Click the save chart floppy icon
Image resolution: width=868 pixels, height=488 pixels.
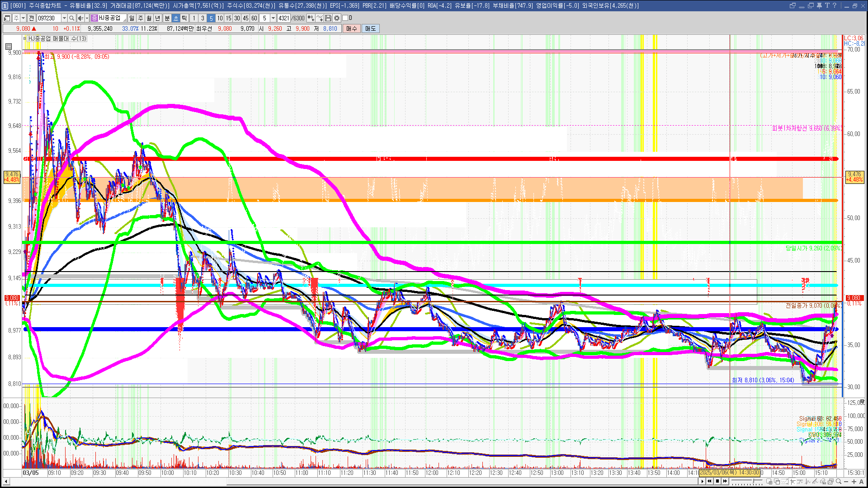click(328, 18)
